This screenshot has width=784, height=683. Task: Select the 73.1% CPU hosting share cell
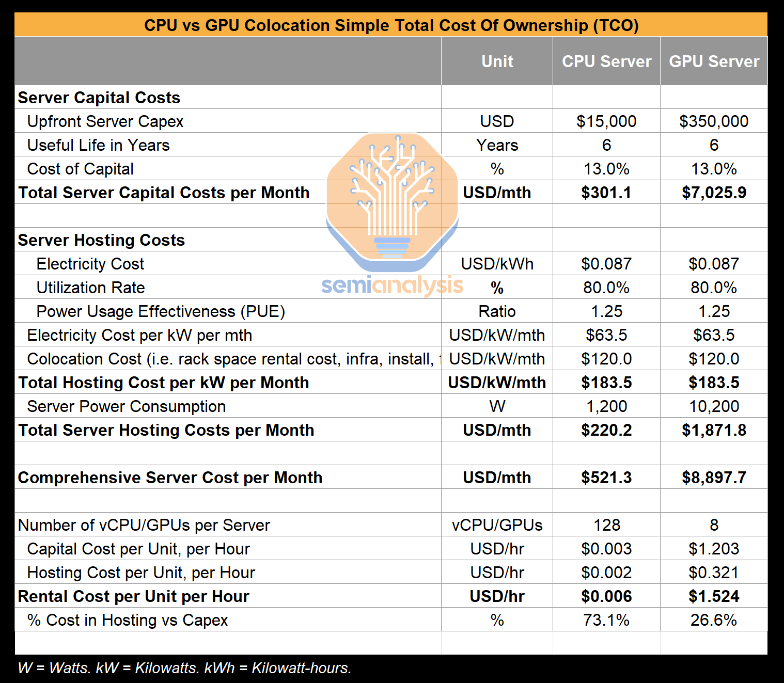coord(606,620)
